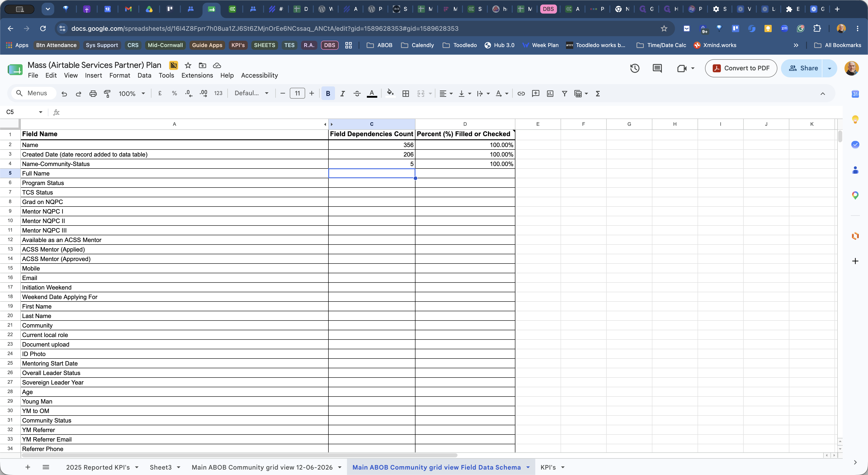Reload the page in Chrome
This screenshot has height=475, width=868.
[x=43, y=29]
